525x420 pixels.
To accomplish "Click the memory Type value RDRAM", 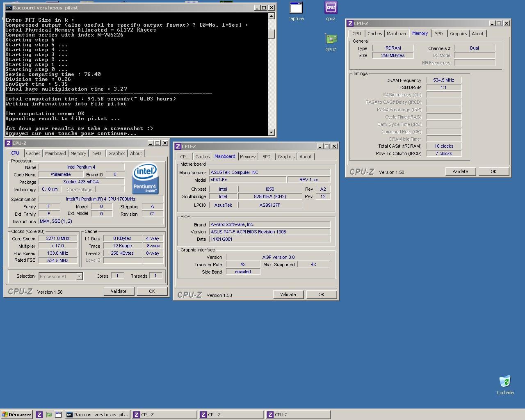I will [x=393, y=48].
